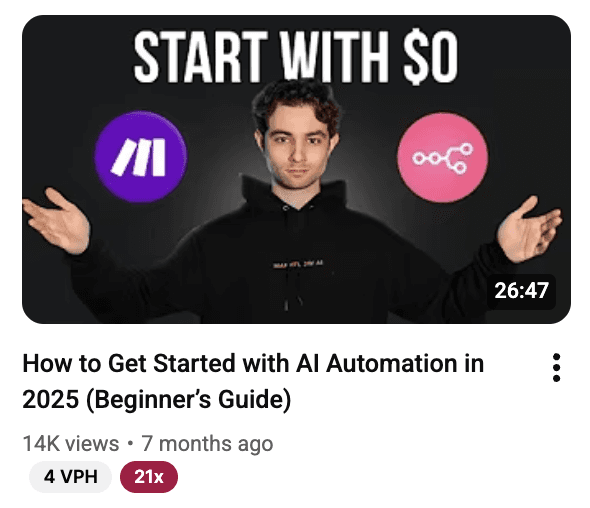Click the 14K views text
Screen dimensions: 590x508
71,444
